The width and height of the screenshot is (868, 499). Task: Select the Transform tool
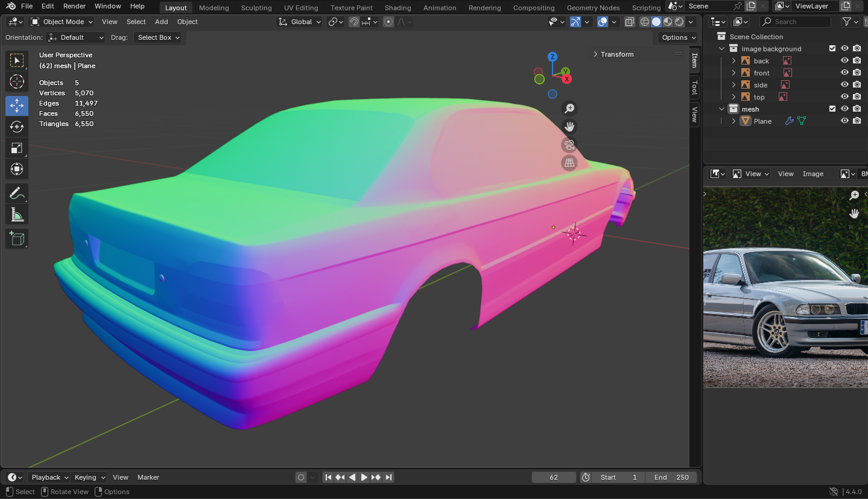pyautogui.click(x=17, y=169)
